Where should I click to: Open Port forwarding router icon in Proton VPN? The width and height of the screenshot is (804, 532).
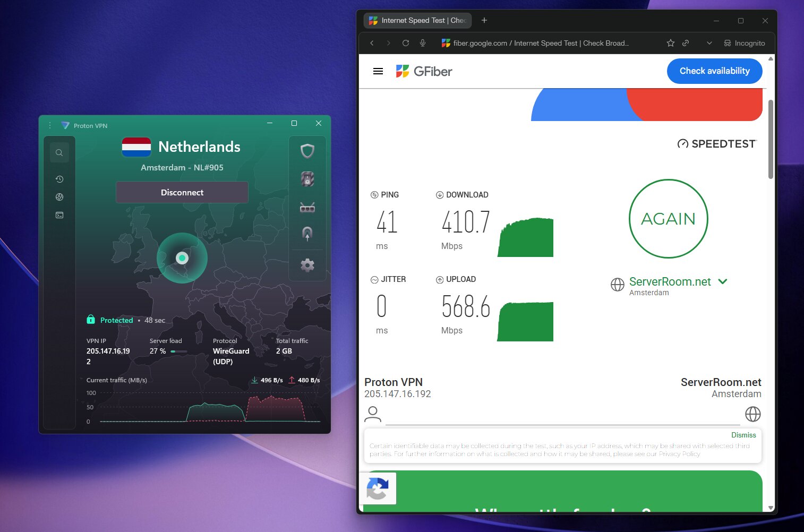[x=307, y=207]
